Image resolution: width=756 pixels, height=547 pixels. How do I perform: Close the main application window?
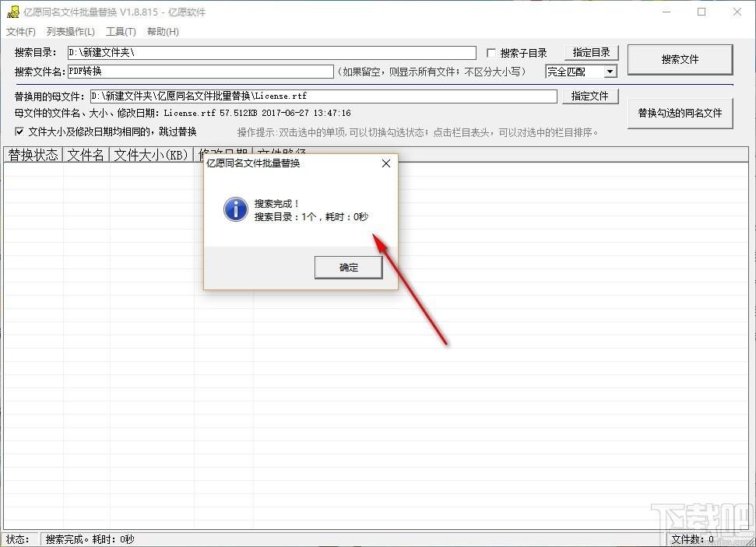(737, 12)
